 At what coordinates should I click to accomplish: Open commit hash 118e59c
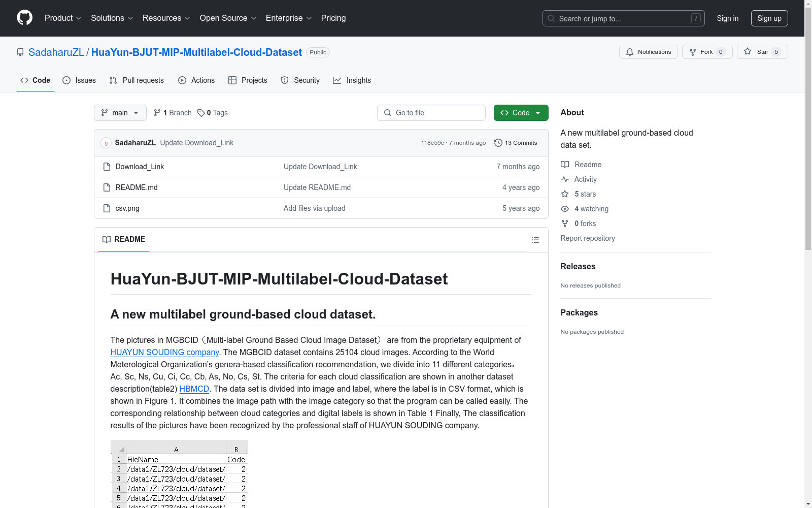pos(432,143)
